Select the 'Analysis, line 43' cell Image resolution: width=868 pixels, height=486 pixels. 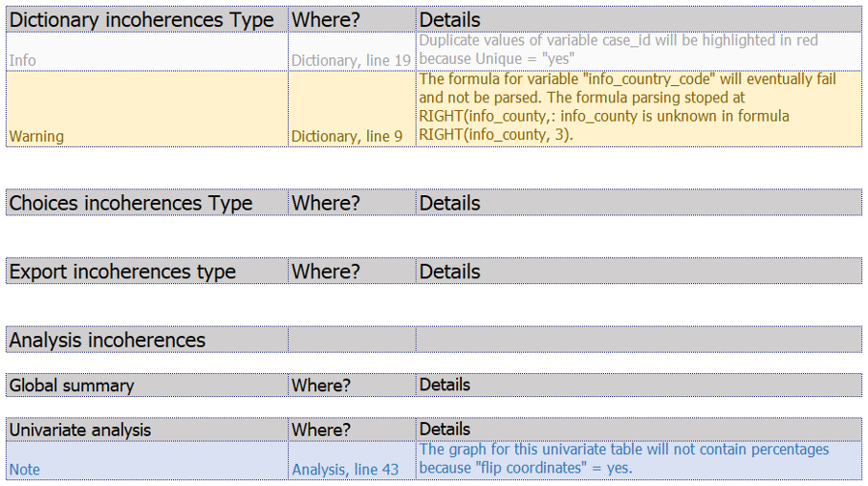coord(352,460)
